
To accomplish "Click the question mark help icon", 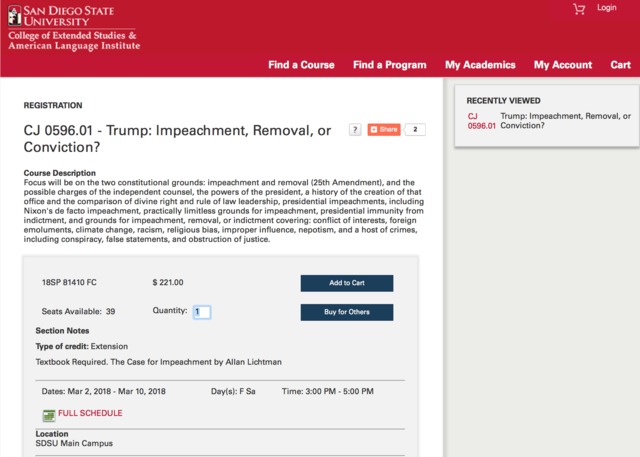I will (x=355, y=130).
